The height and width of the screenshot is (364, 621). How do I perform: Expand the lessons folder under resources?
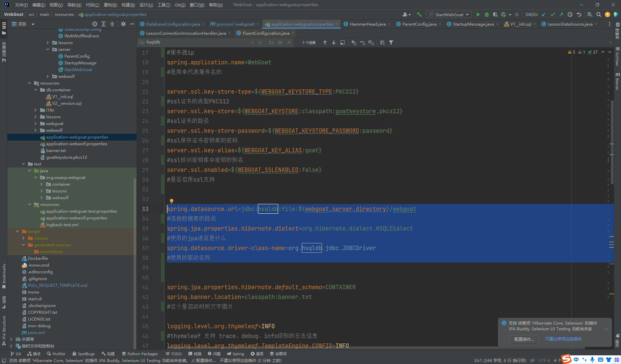(35, 117)
